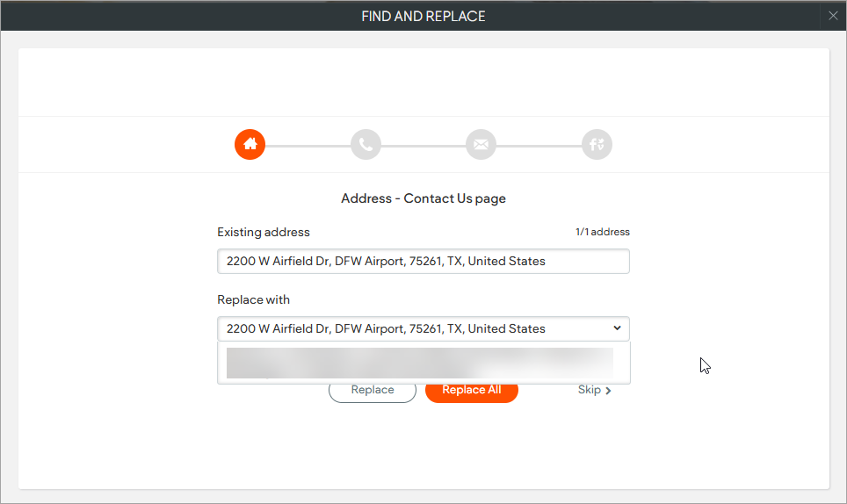Screen dimensions: 847x504
Task: Click the progress line between email and social
Action: tap(539, 145)
